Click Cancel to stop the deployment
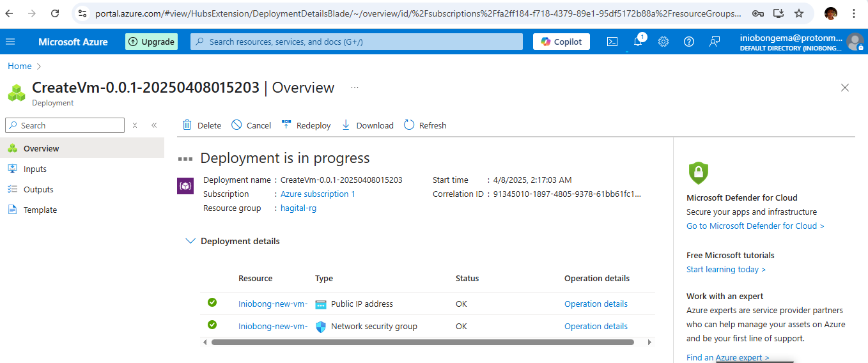 [251, 125]
